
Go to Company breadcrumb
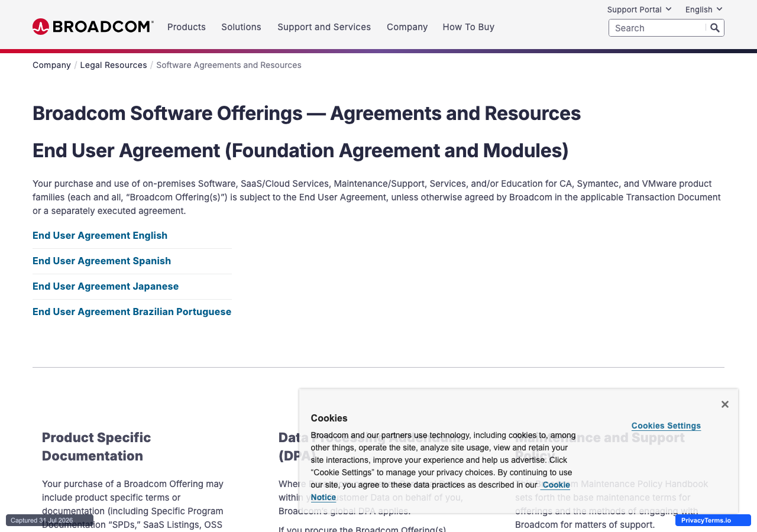(51, 65)
